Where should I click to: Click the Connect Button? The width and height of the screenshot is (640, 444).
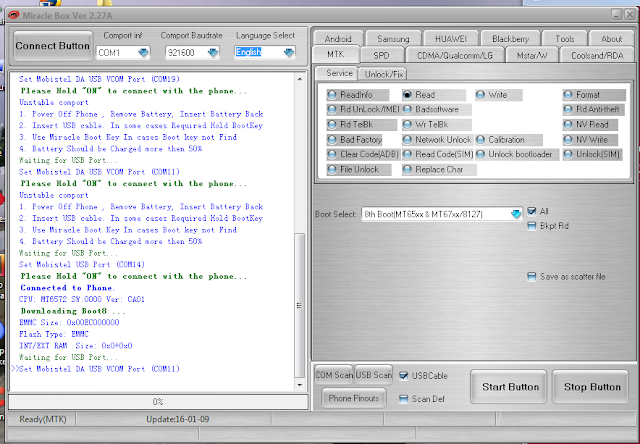click(52, 46)
